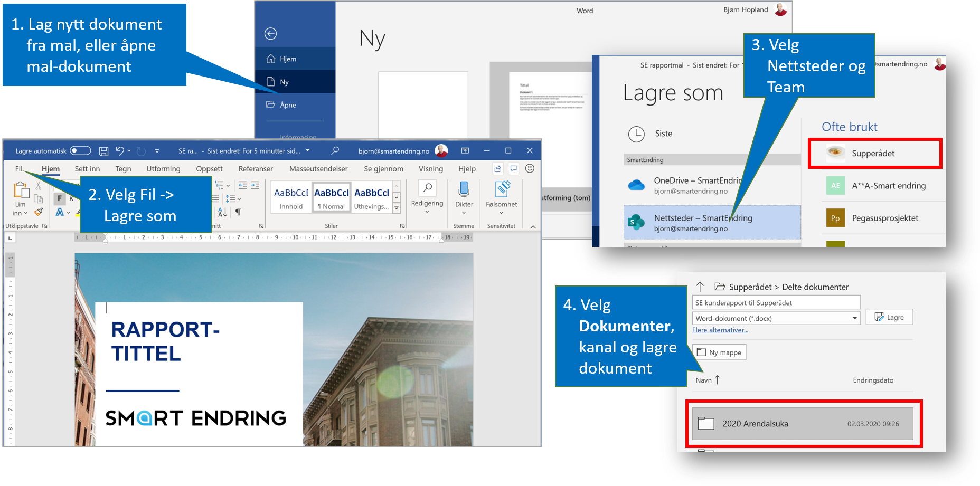Select Åpne in backstage sidebar
The height and width of the screenshot is (486, 980).
click(295, 104)
